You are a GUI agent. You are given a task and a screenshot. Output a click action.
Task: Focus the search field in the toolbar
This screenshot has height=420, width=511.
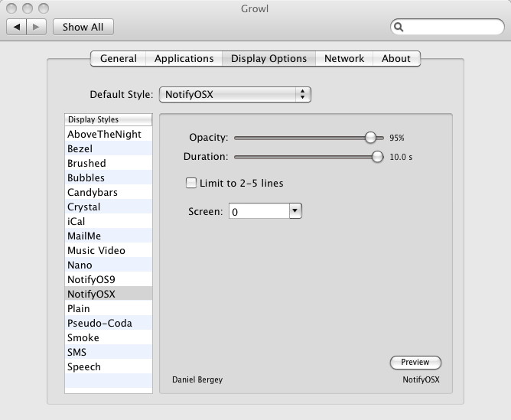[447, 27]
